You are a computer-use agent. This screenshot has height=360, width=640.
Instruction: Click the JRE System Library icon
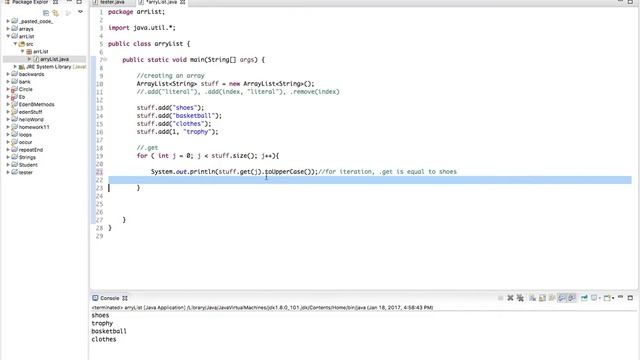tap(22, 67)
